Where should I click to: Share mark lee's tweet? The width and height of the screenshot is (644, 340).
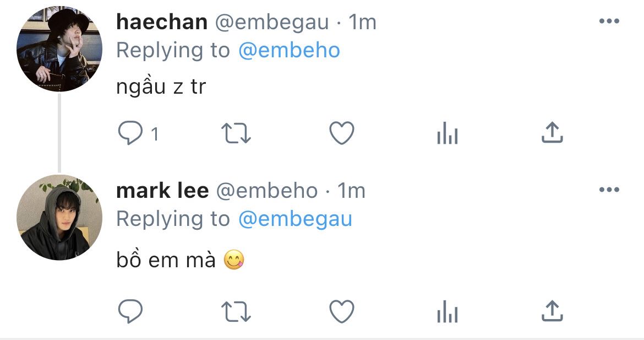point(552,311)
